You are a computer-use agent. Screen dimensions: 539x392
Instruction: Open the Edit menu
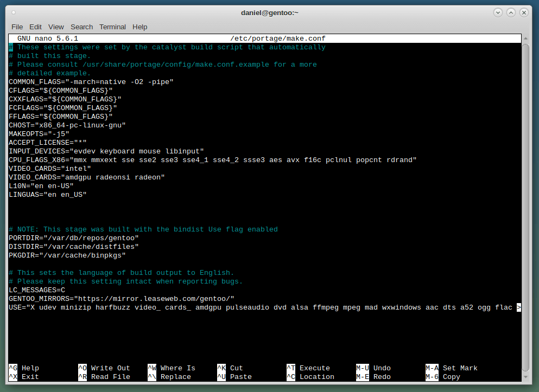(x=35, y=27)
